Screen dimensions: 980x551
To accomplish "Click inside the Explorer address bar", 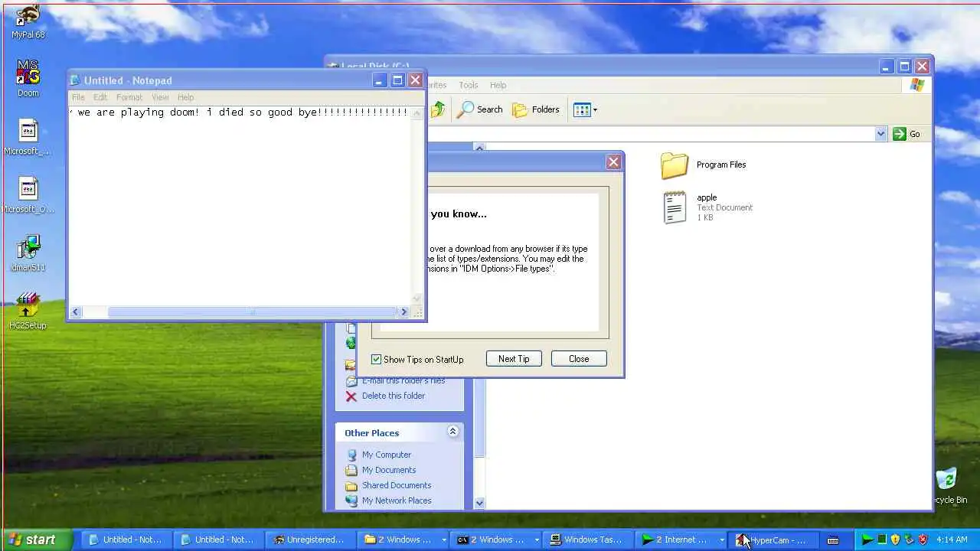I will point(651,134).
